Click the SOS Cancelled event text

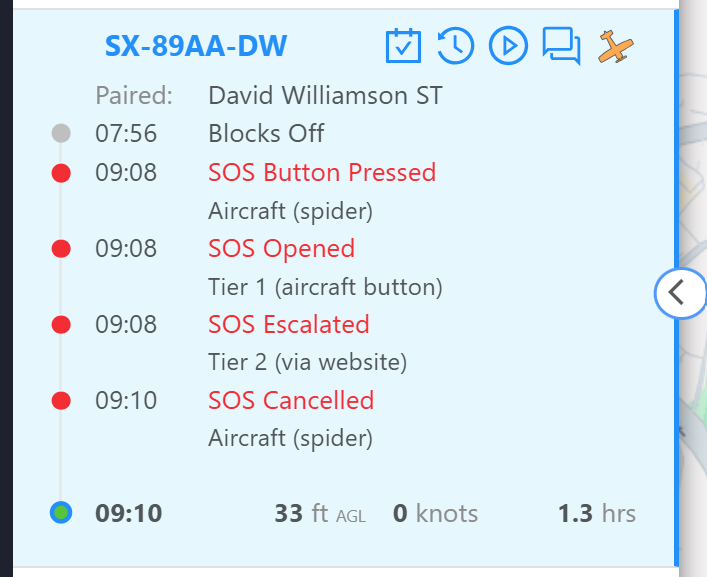[291, 400]
